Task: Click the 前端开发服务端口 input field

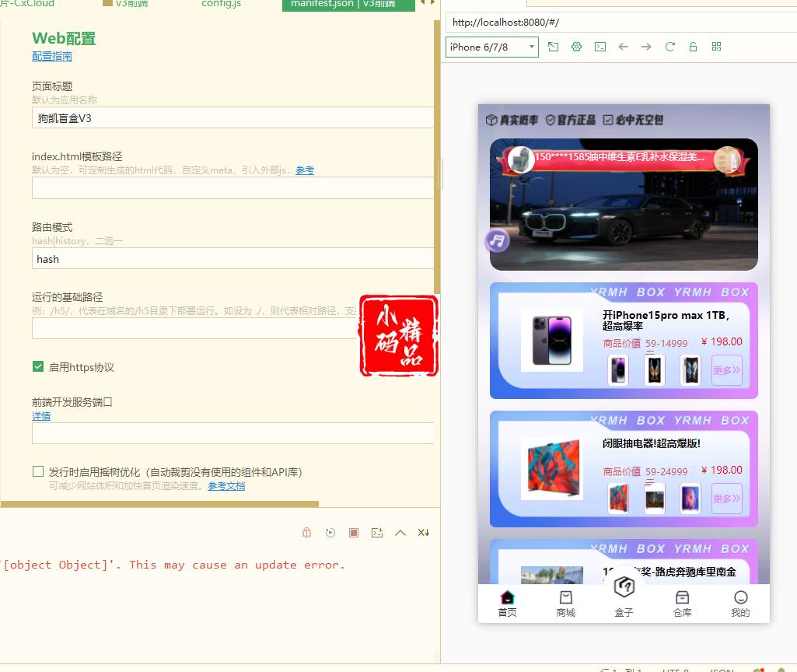Action: pyautogui.click(x=232, y=433)
